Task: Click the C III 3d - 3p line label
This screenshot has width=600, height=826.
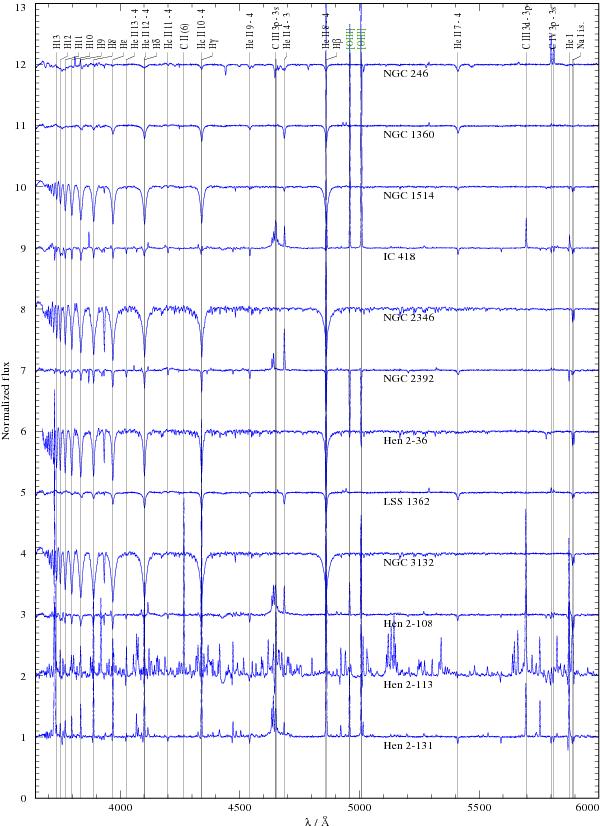Action: 526,28
